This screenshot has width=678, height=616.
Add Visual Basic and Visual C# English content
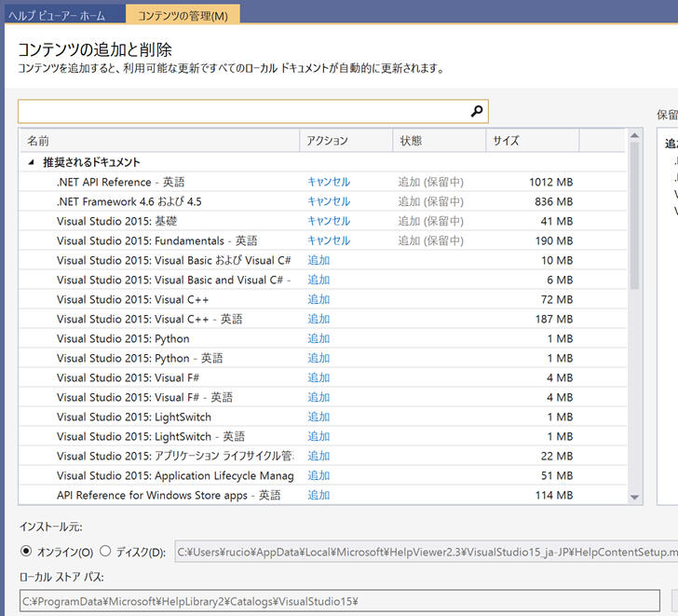point(319,280)
